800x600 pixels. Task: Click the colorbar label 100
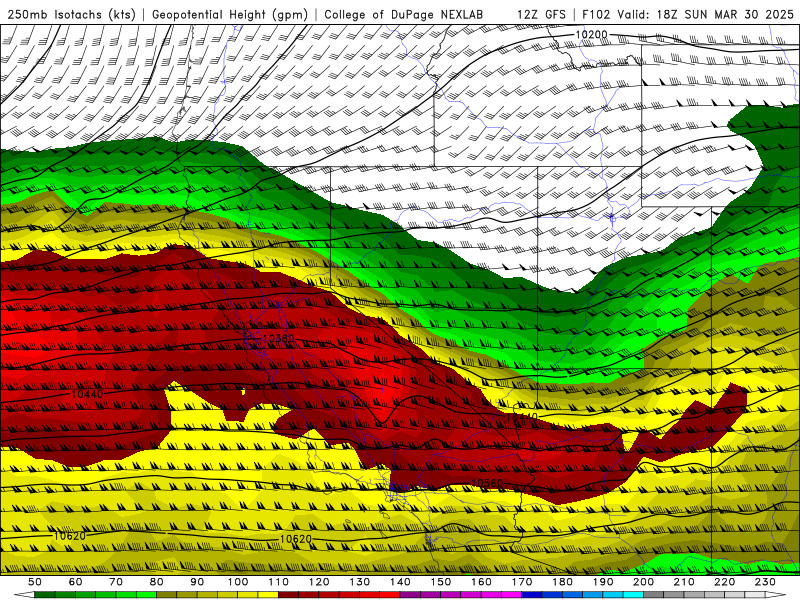point(238,582)
